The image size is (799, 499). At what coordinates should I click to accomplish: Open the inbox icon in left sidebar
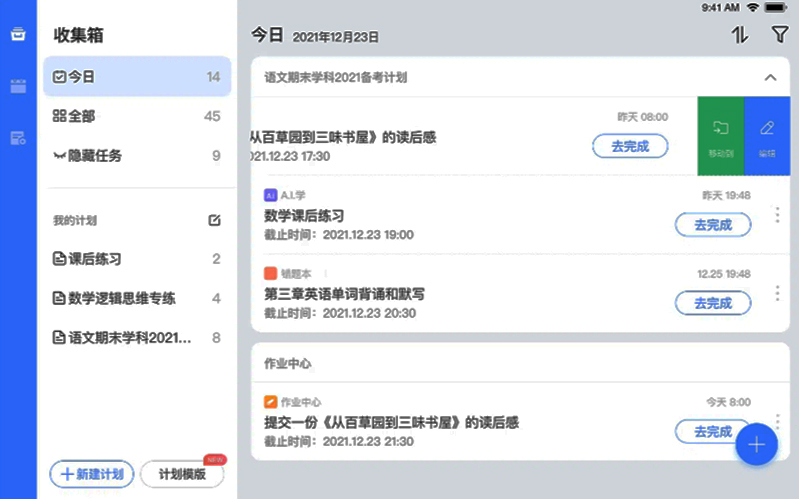pos(18,35)
